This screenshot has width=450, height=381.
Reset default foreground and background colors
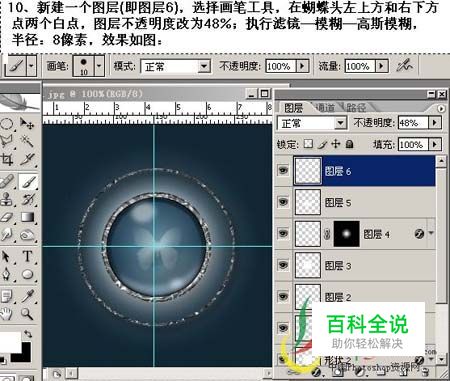click(x=3, y=361)
